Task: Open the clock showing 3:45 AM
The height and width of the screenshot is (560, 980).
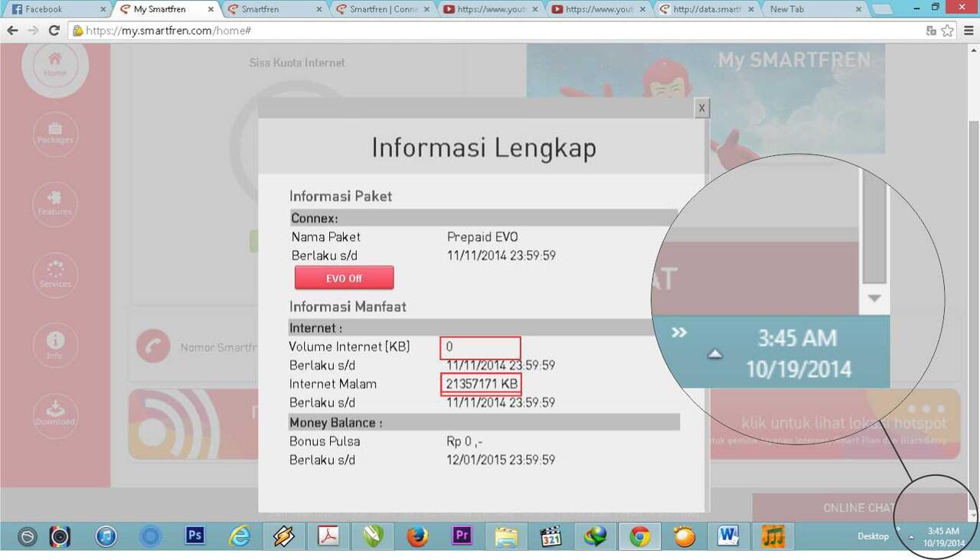Action: tap(943, 536)
